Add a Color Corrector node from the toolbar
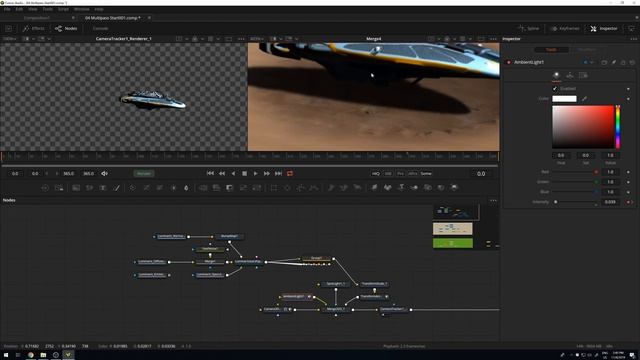 pos(132,188)
